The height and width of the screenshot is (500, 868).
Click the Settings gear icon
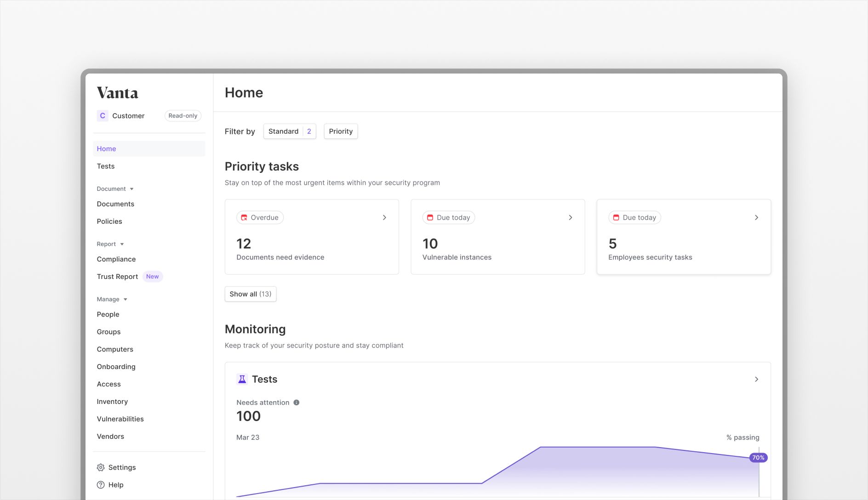click(x=101, y=467)
